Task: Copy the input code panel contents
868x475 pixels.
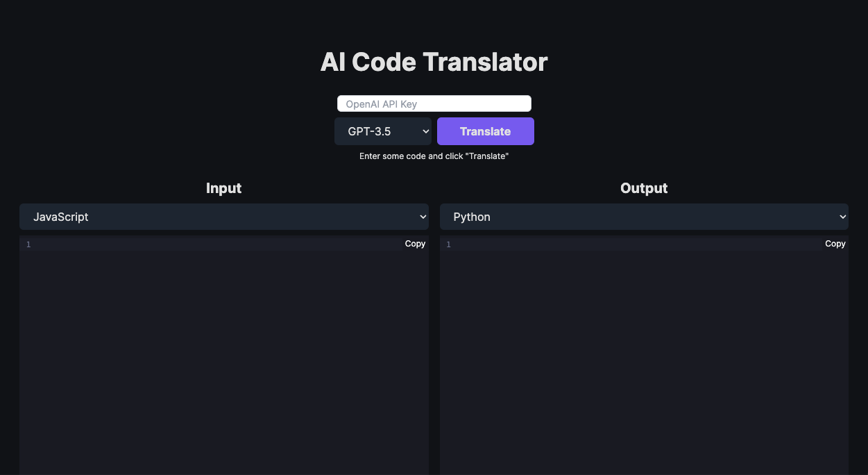Action: click(x=415, y=244)
